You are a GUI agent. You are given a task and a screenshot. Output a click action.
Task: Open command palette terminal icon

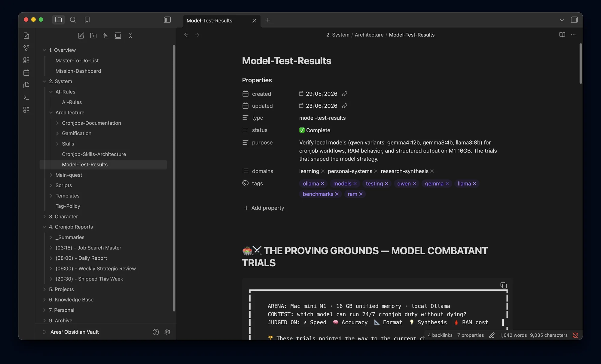pos(26,97)
